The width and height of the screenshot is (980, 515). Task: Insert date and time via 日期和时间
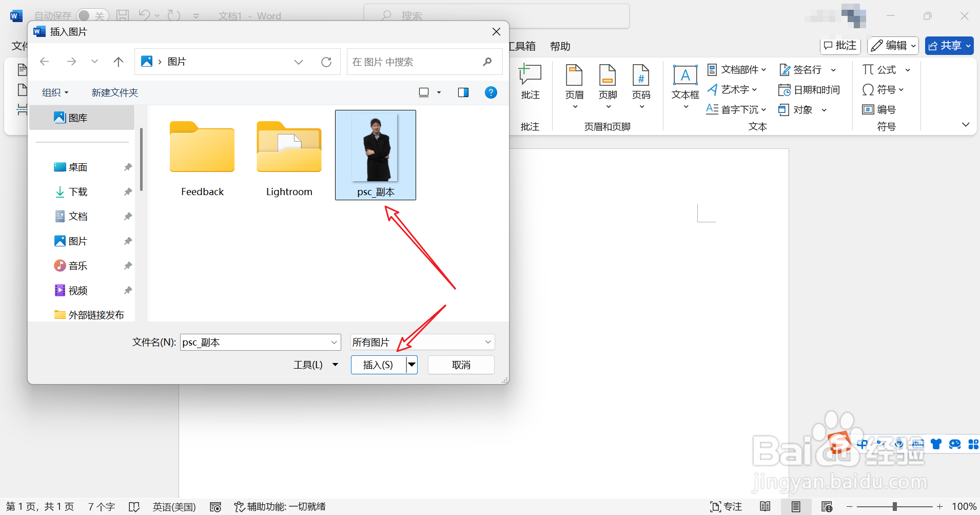coord(809,89)
